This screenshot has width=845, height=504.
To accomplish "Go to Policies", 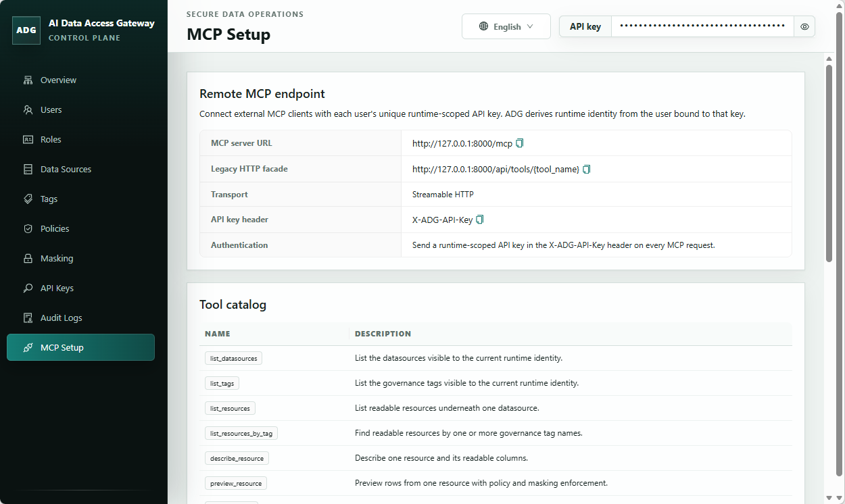I will 80,229.
